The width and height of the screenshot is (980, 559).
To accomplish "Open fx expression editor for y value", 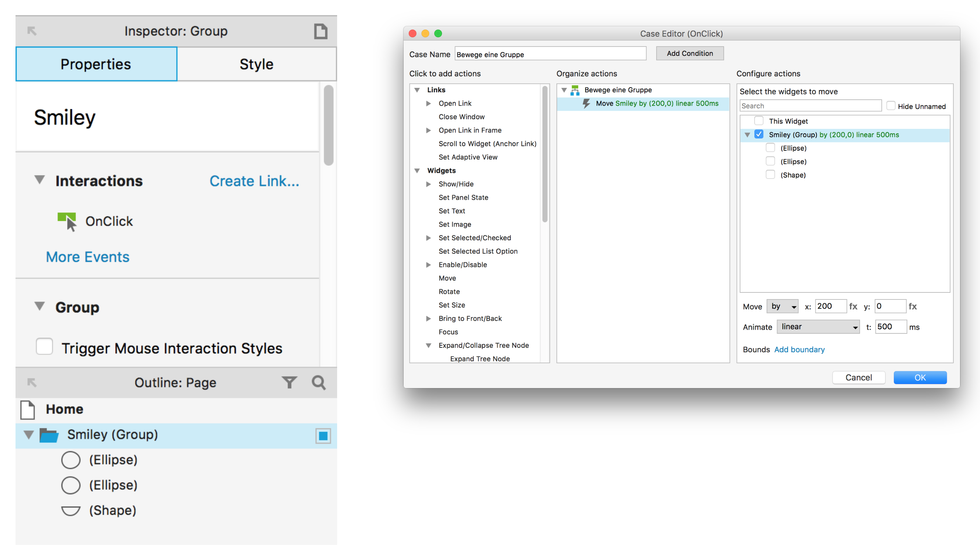I will [x=912, y=306].
